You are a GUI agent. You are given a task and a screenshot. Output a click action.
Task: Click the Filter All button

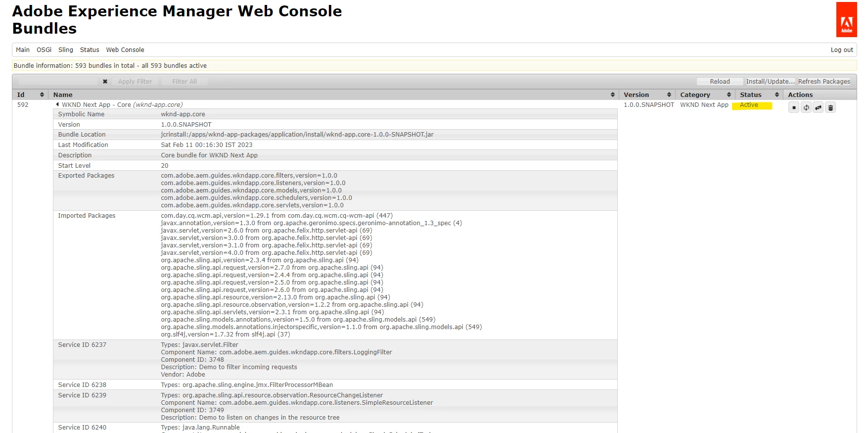[x=184, y=82]
